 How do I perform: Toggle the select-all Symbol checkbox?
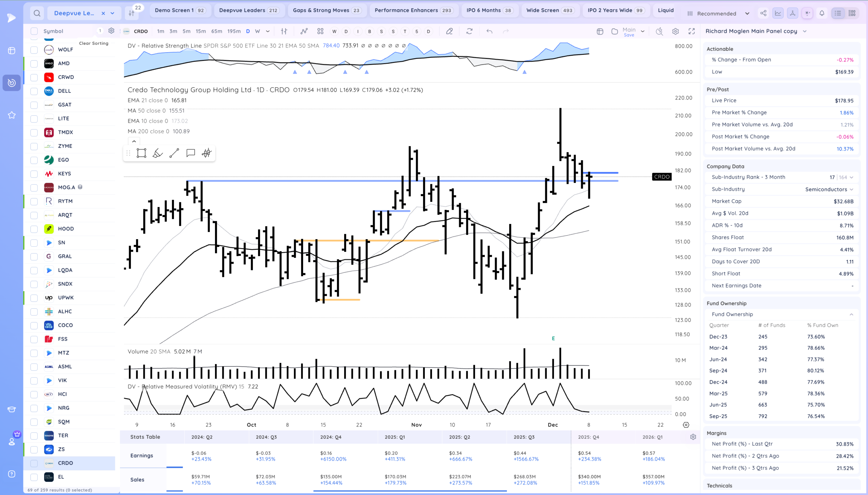tap(34, 31)
